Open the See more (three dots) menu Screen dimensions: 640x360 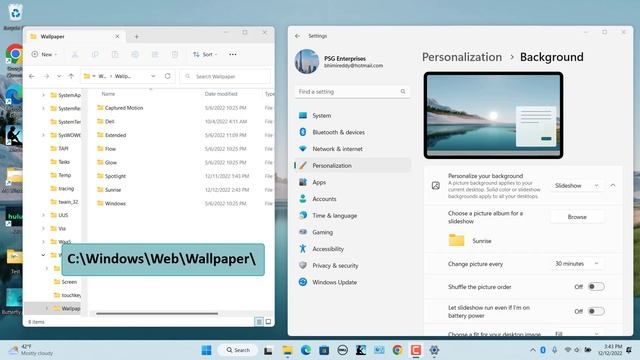(233, 54)
